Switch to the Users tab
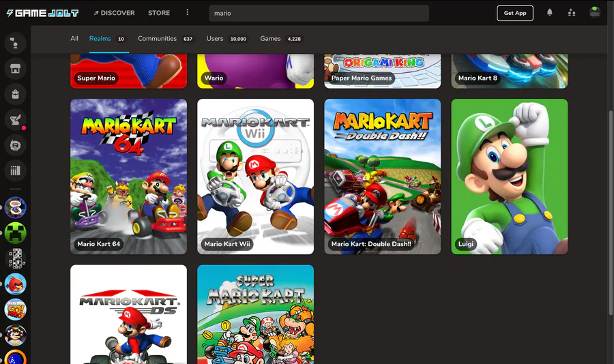The width and height of the screenshot is (614, 364). [227, 38]
